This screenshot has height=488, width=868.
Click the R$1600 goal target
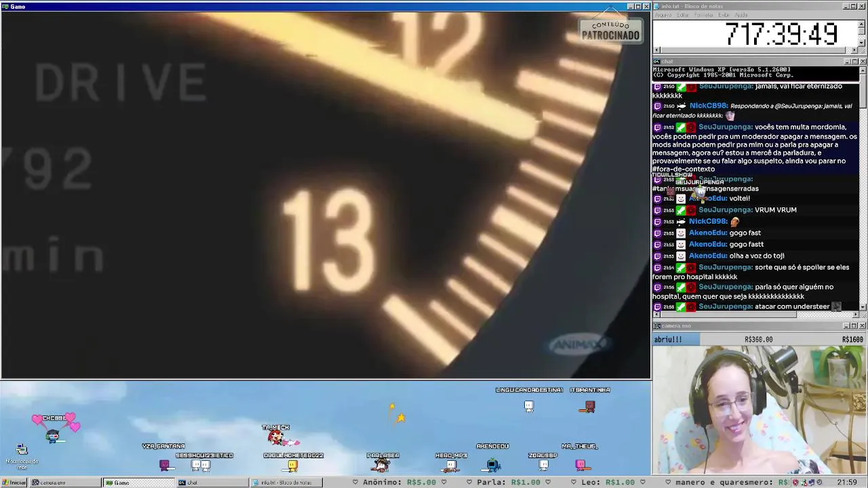pyautogui.click(x=852, y=340)
